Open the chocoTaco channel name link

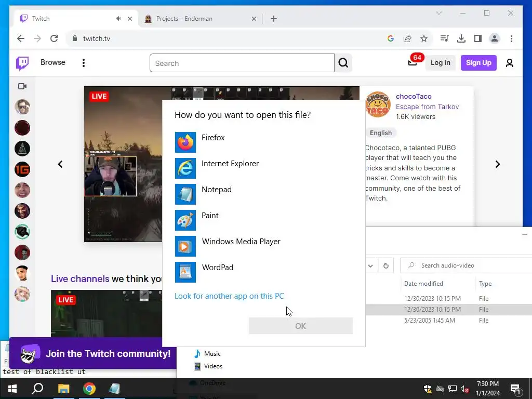[414, 96]
